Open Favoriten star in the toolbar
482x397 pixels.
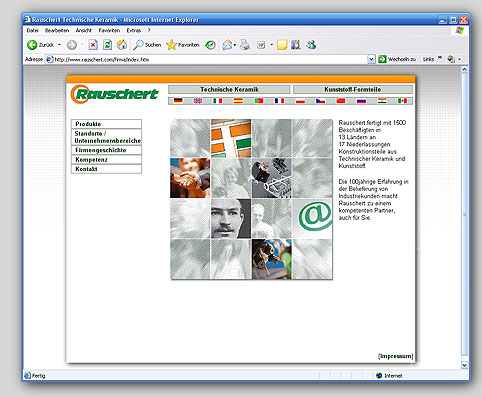click(183, 45)
